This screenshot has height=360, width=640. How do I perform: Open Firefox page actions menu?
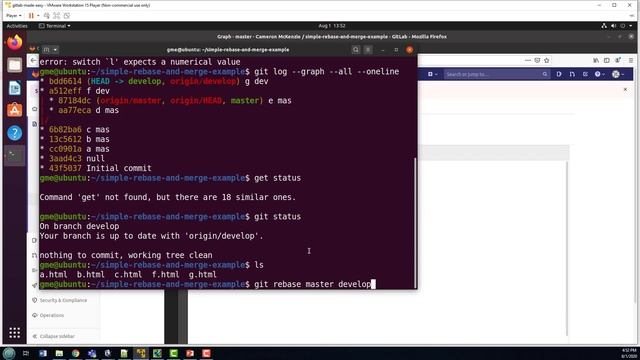click(528, 60)
